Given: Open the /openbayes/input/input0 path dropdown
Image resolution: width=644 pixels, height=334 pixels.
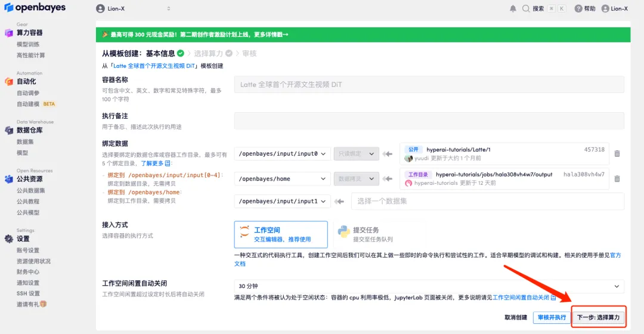Looking at the screenshot, I should [282, 154].
